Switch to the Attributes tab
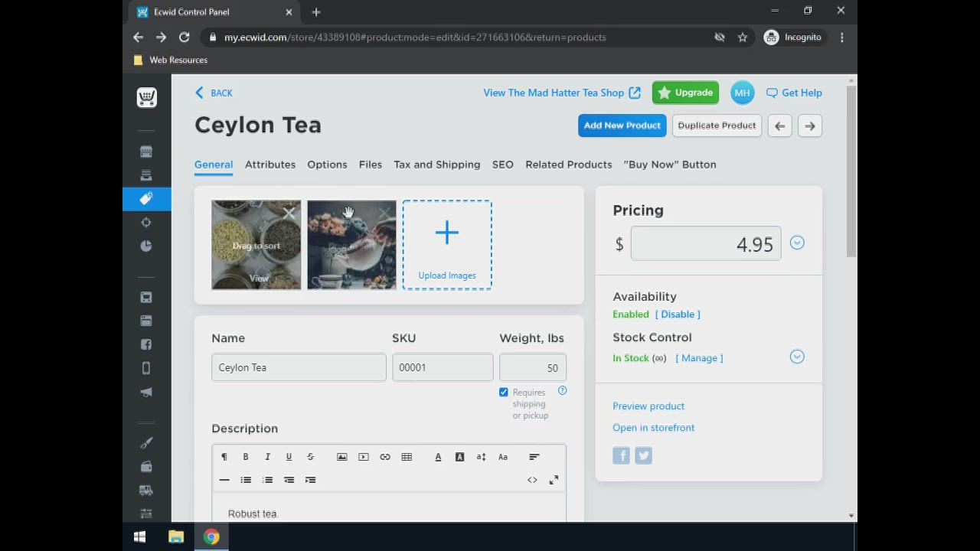 [x=270, y=165]
